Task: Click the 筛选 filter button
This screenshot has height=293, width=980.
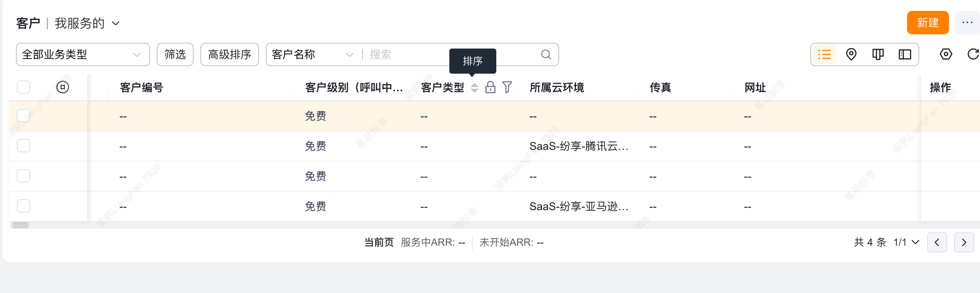Action: click(175, 54)
